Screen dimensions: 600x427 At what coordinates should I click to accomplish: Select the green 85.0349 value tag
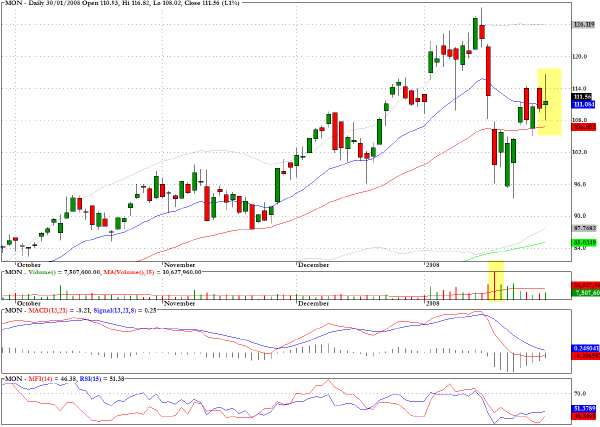[x=584, y=243]
